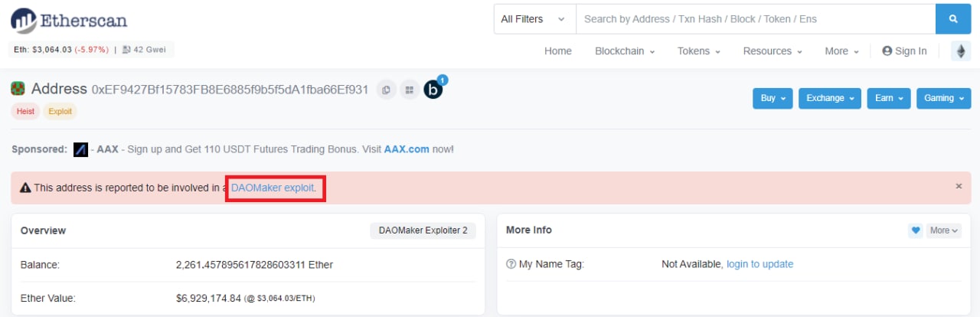Go to the Home page
The height and width of the screenshot is (317, 980).
tap(558, 51)
